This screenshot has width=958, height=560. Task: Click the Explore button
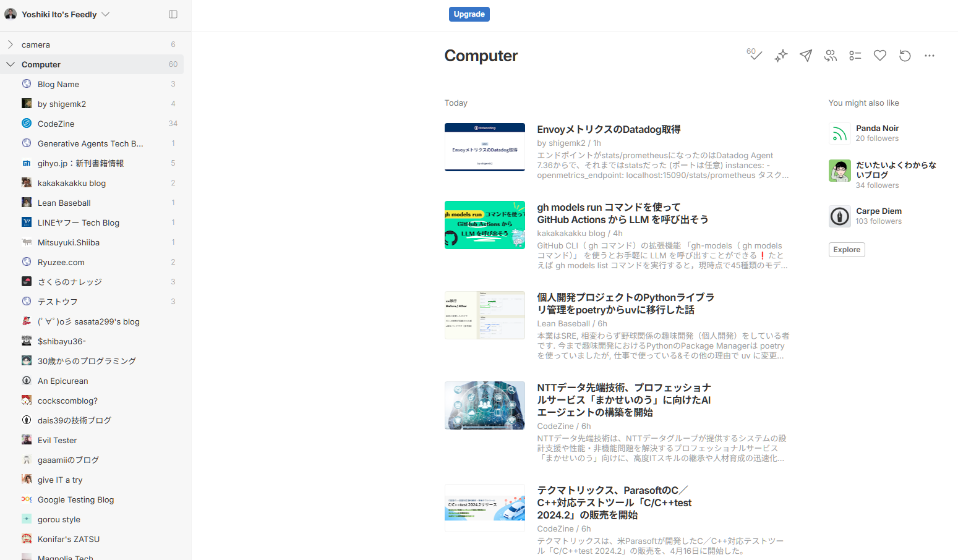coord(847,250)
